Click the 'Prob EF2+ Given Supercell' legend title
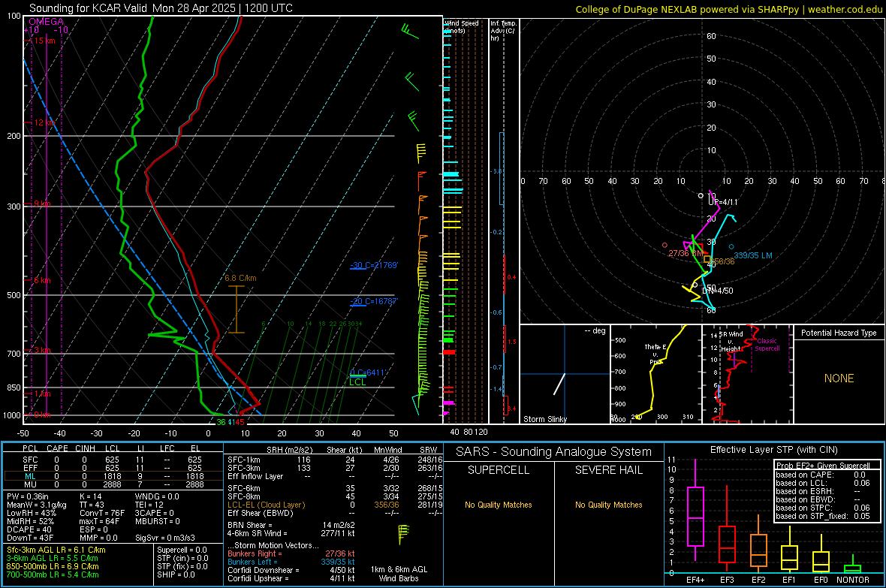The height and width of the screenshot is (588, 886). tap(823, 466)
